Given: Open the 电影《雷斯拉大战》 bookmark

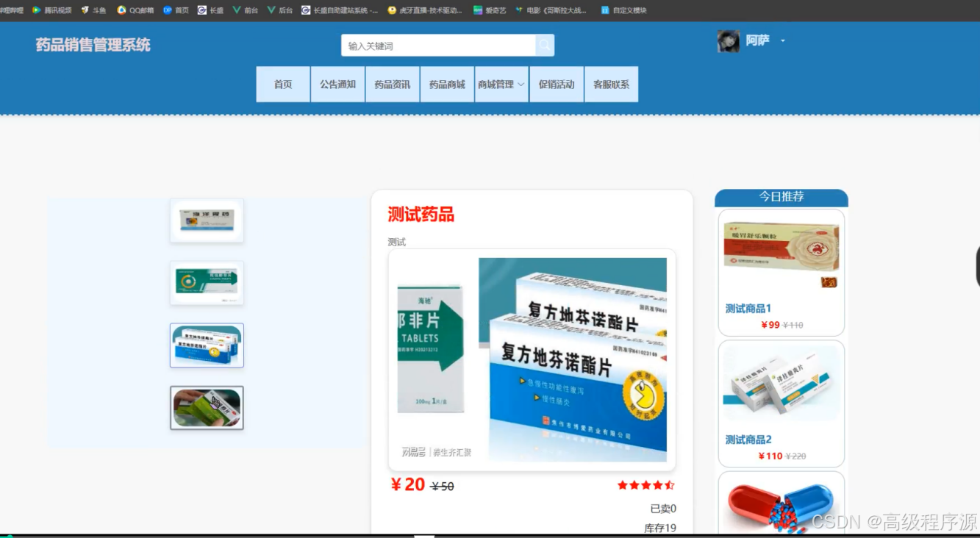Looking at the screenshot, I should tap(551, 10).
